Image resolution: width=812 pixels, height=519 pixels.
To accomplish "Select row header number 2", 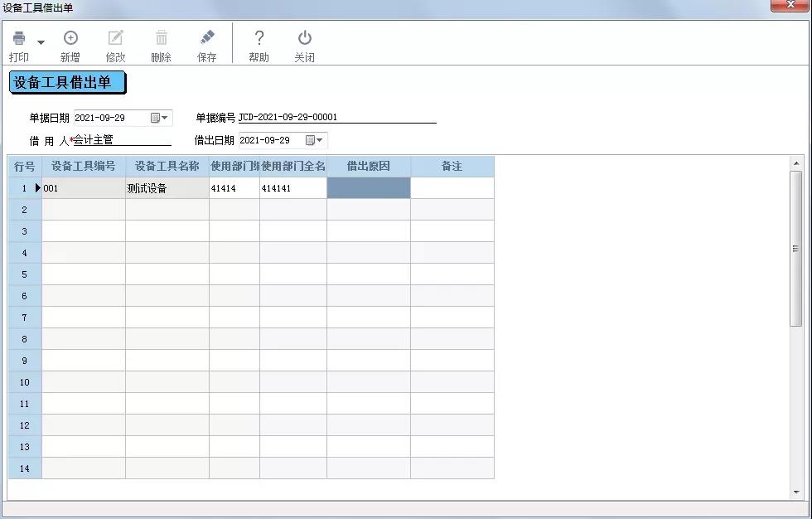I will pyautogui.click(x=24, y=210).
